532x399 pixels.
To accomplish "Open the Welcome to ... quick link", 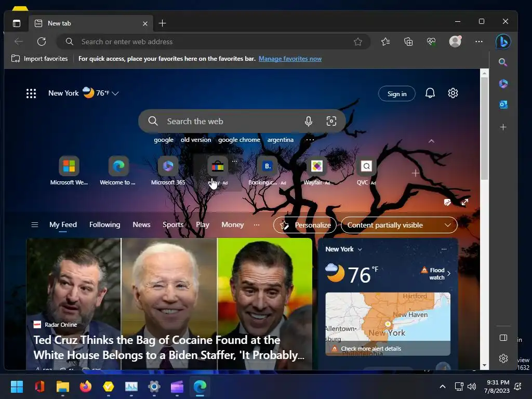I will point(118,171).
